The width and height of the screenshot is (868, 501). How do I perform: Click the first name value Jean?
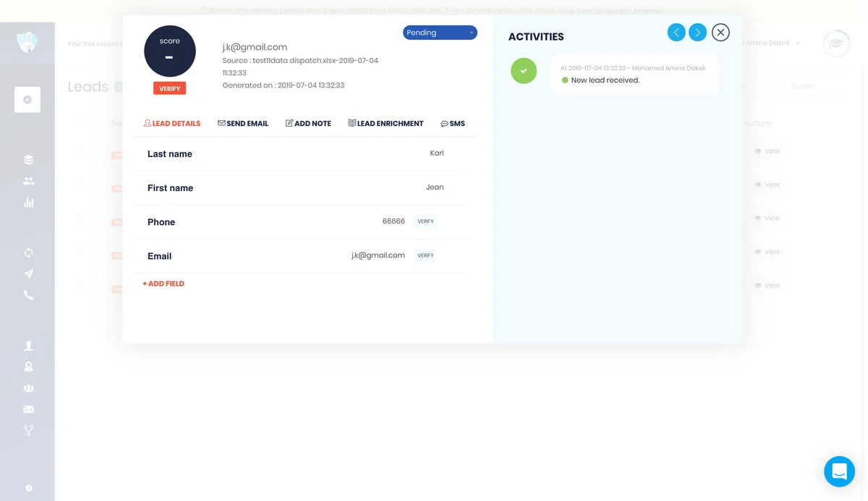pyautogui.click(x=435, y=188)
